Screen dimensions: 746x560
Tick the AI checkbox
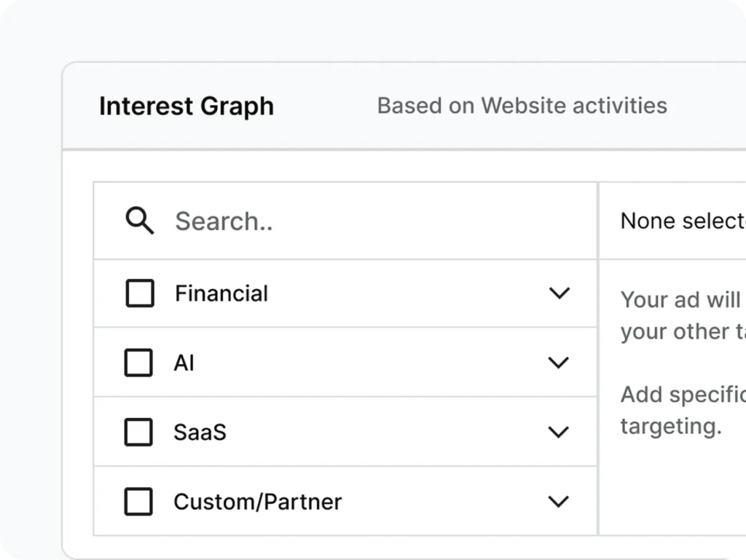tap(138, 363)
